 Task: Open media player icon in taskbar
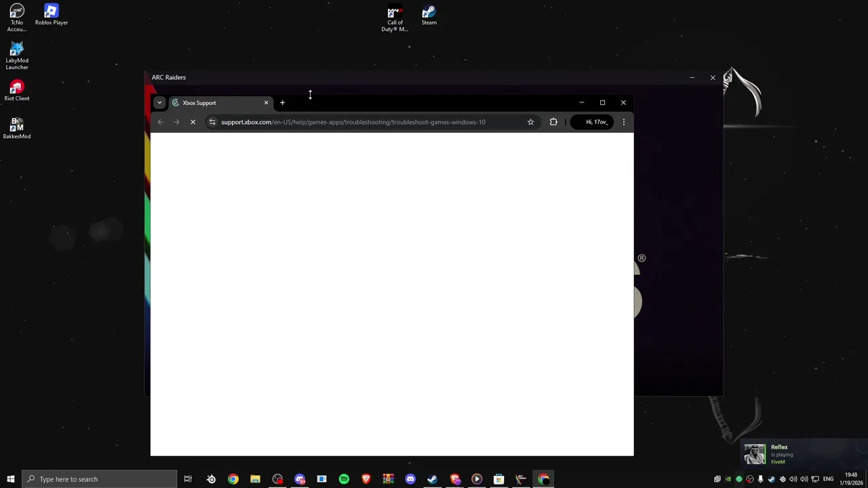477,479
